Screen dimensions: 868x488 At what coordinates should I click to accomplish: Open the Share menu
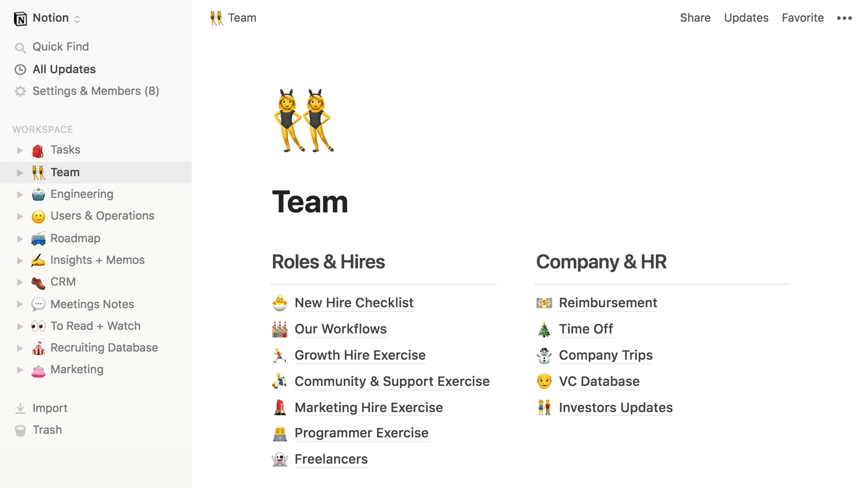click(694, 18)
